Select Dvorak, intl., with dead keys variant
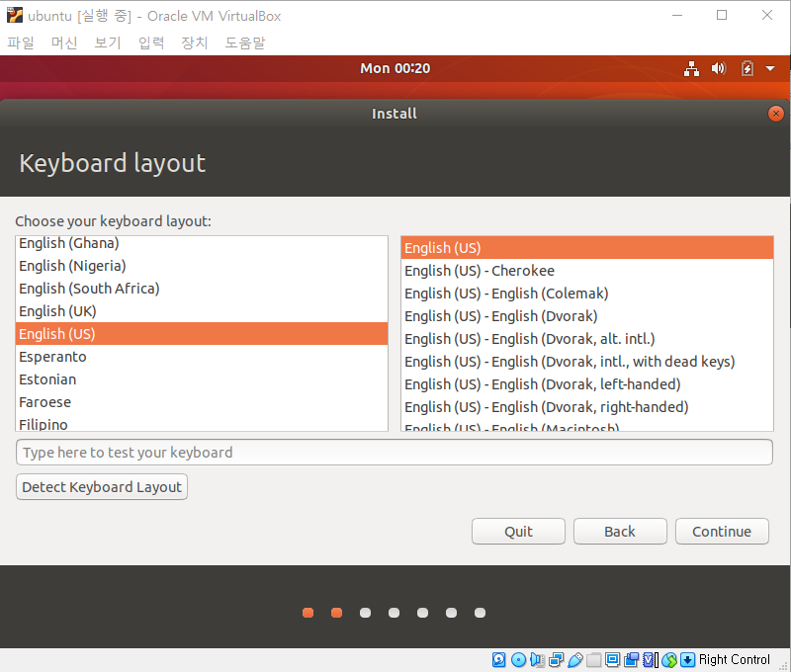Image resolution: width=791 pixels, height=672 pixels. point(587,362)
